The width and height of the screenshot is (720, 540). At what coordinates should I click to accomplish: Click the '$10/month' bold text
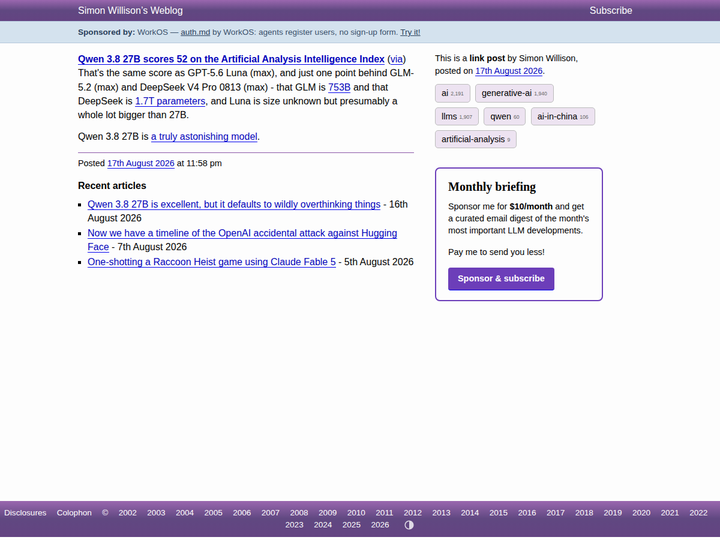coord(531,207)
